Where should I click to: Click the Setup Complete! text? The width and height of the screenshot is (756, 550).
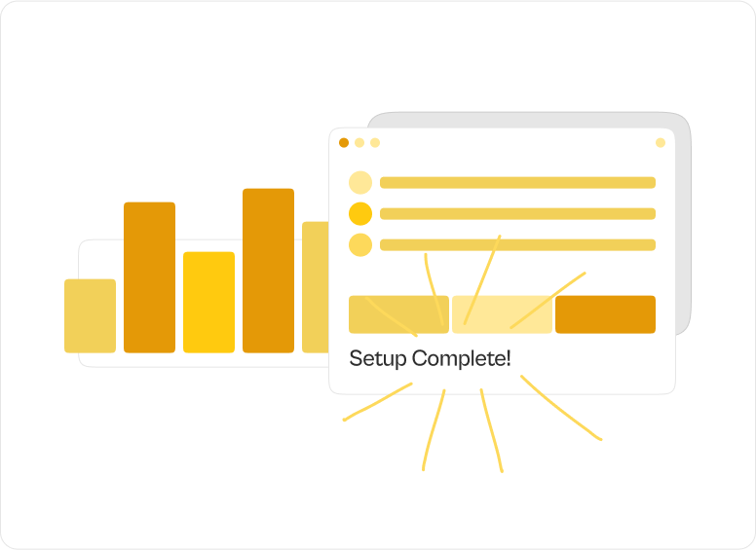pos(430,359)
